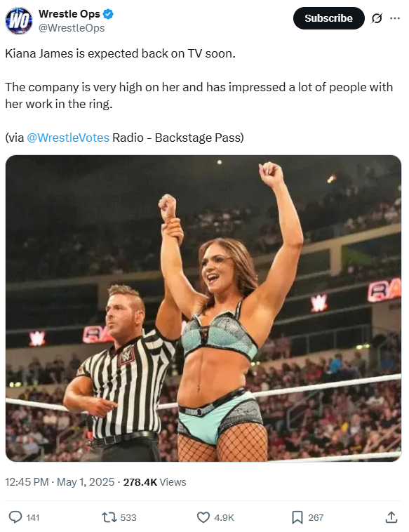Click the blue verified badge
409x532 pixels.
pos(109,14)
